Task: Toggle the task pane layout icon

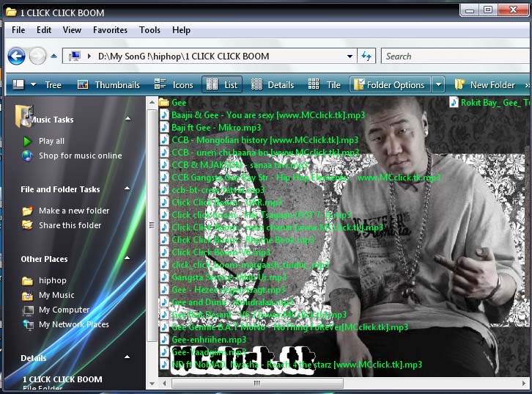Action: pos(18,84)
